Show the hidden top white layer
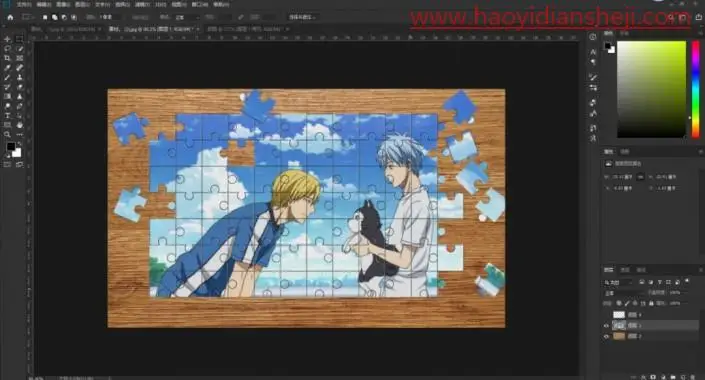Screen dimensions: 705x380 click(606, 314)
